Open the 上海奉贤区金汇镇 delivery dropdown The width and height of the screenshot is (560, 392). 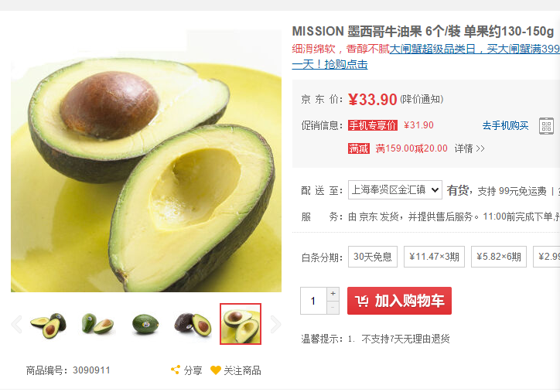tap(395, 190)
